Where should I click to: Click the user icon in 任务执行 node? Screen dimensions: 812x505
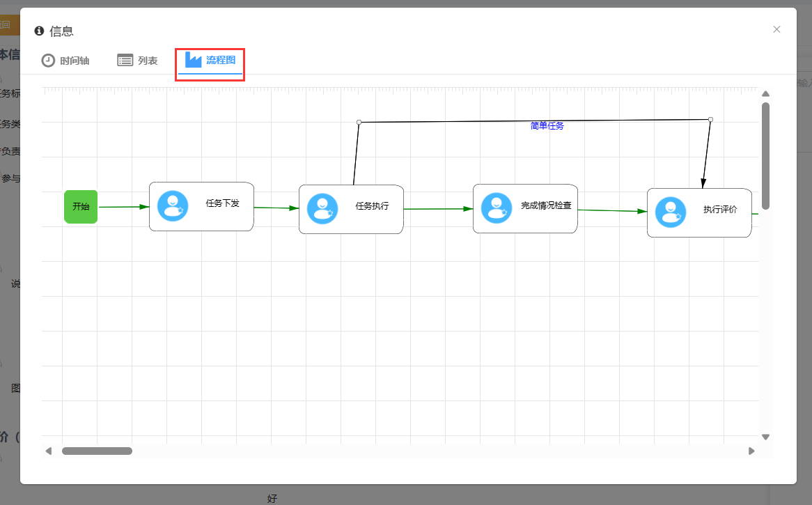322,209
